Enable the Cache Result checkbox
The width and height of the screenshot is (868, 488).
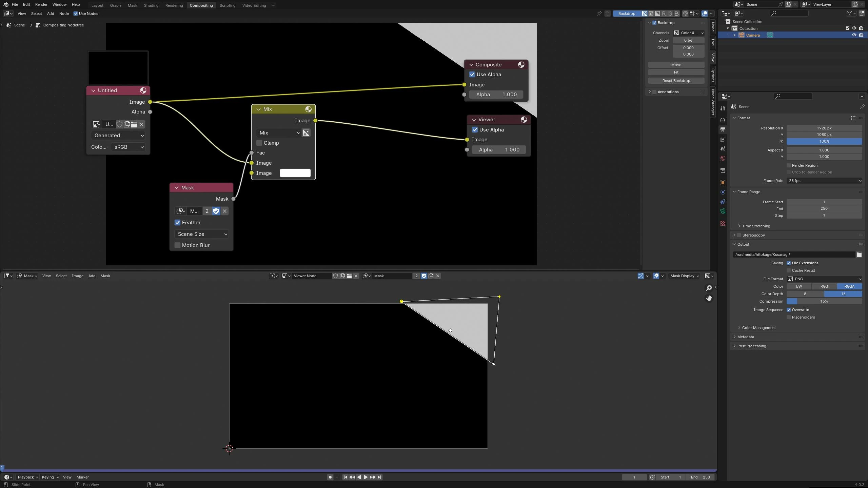(x=789, y=270)
